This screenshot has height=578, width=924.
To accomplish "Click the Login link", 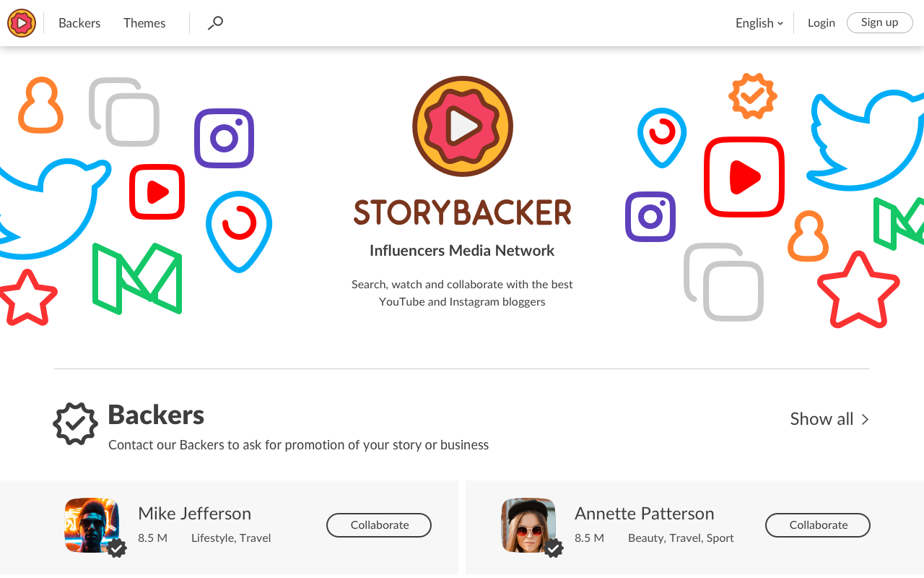I will coord(821,22).
